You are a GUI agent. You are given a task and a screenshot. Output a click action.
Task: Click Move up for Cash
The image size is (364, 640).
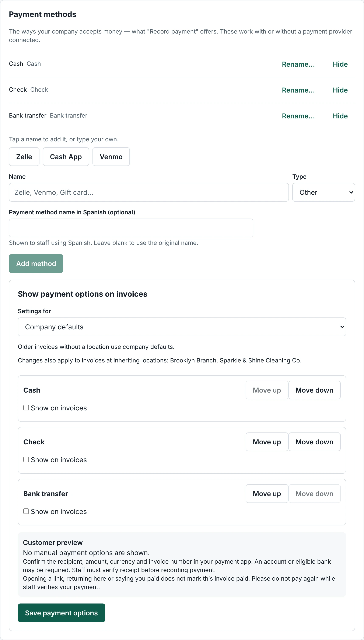pyautogui.click(x=267, y=390)
